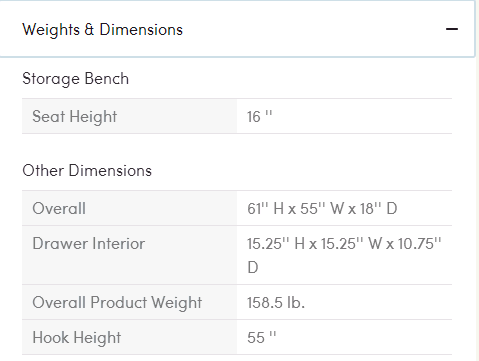Select the Other Dimensions heading
479x361 pixels.
pos(87,170)
